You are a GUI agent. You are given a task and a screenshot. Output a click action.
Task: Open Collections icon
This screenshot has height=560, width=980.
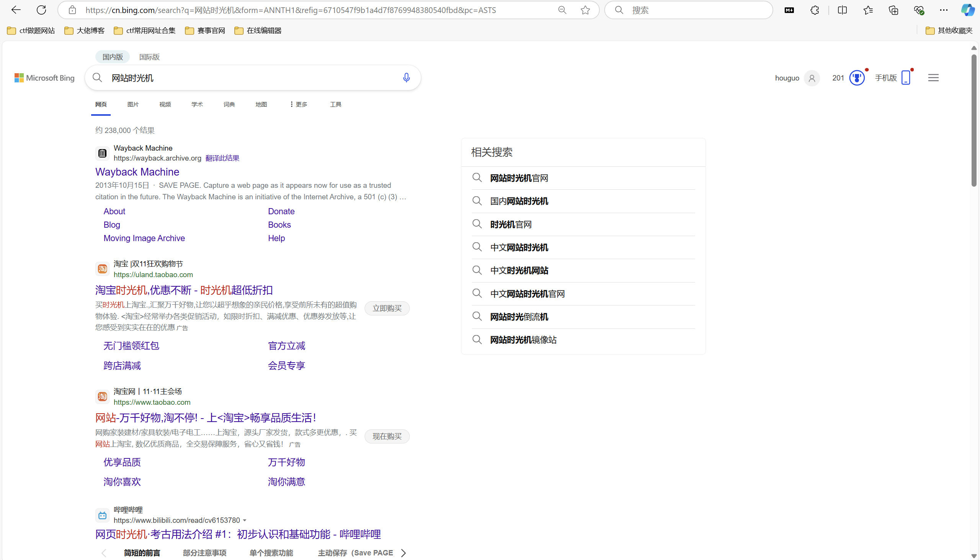893,10
